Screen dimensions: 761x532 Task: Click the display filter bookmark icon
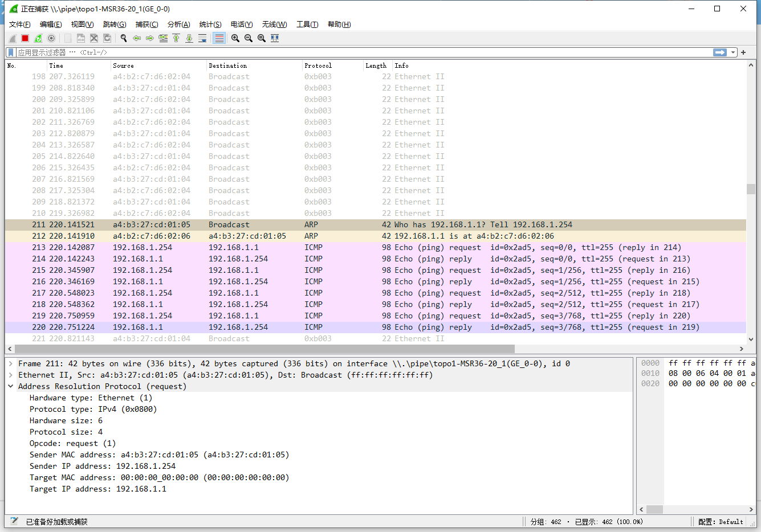(11, 52)
